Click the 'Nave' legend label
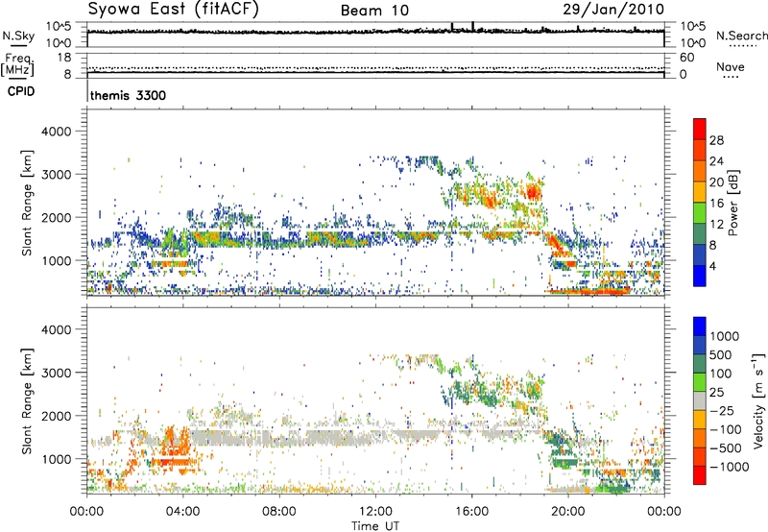The width and height of the screenshot is (768, 532). [730, 67]
